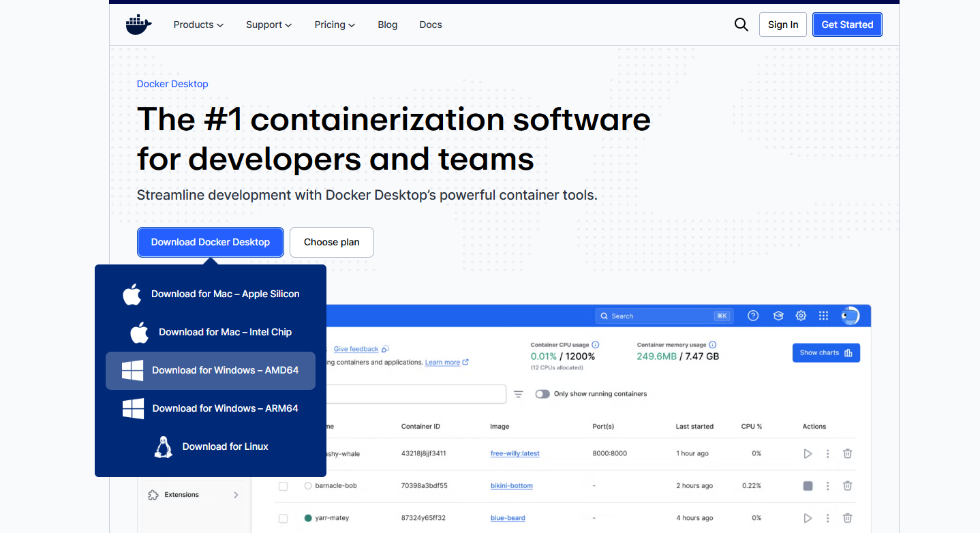Viewport: 980px width, 533px height.
Task: Focus the dashboard Search field
Action: pyautogui.click(x=664, y=316)
